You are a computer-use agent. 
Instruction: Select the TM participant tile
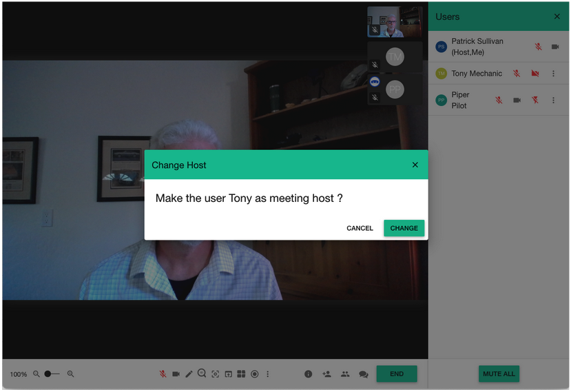tap(395, 56)
